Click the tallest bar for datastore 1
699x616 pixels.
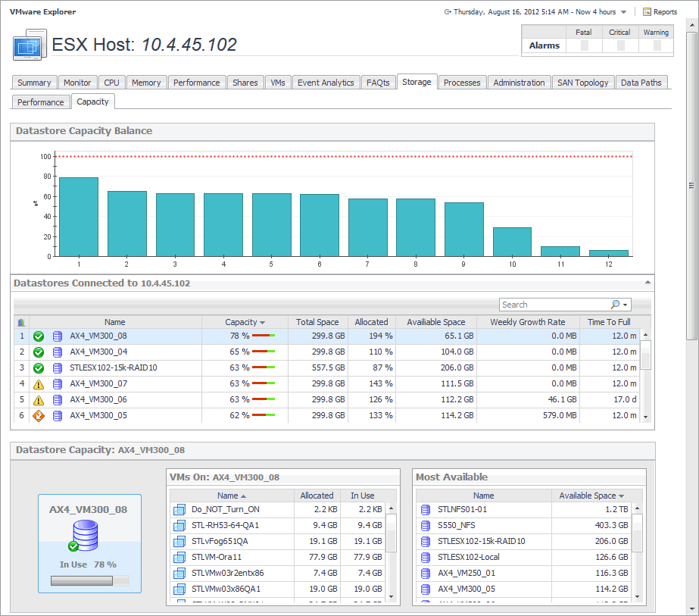coord(79,217)
